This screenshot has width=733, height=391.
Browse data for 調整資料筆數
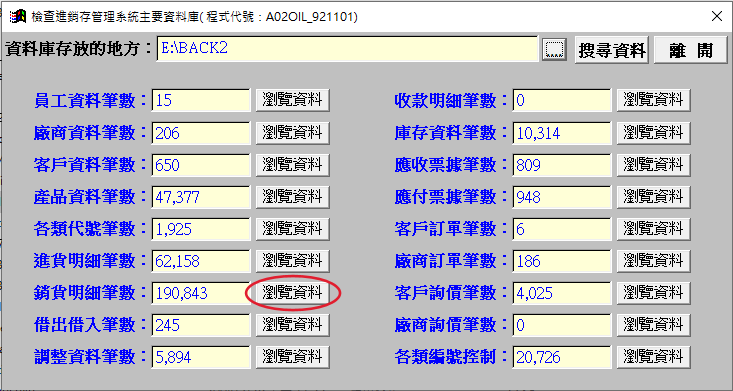point(292,357)
